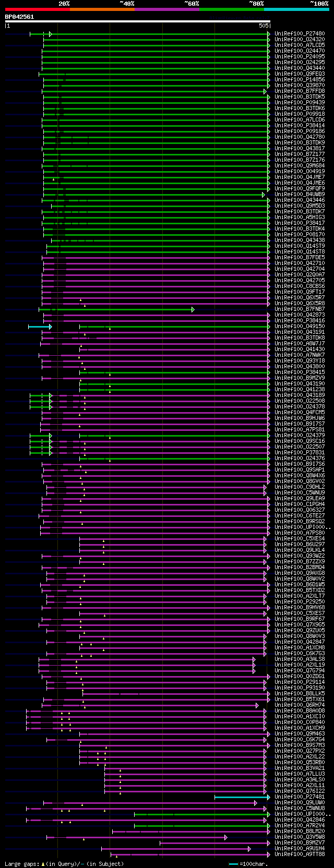Open hit UniRef100_Q9FEQ3
Viewport: 334px width, 868px height.
[x=300, y=74]
